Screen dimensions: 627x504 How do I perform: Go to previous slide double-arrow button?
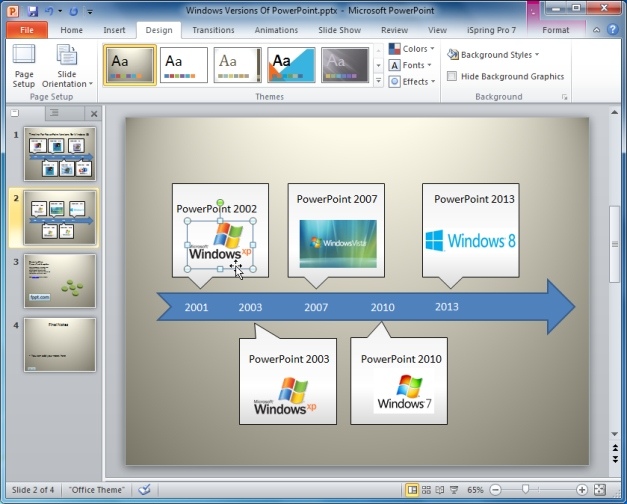pyautogui.click(x=615, y=448)
